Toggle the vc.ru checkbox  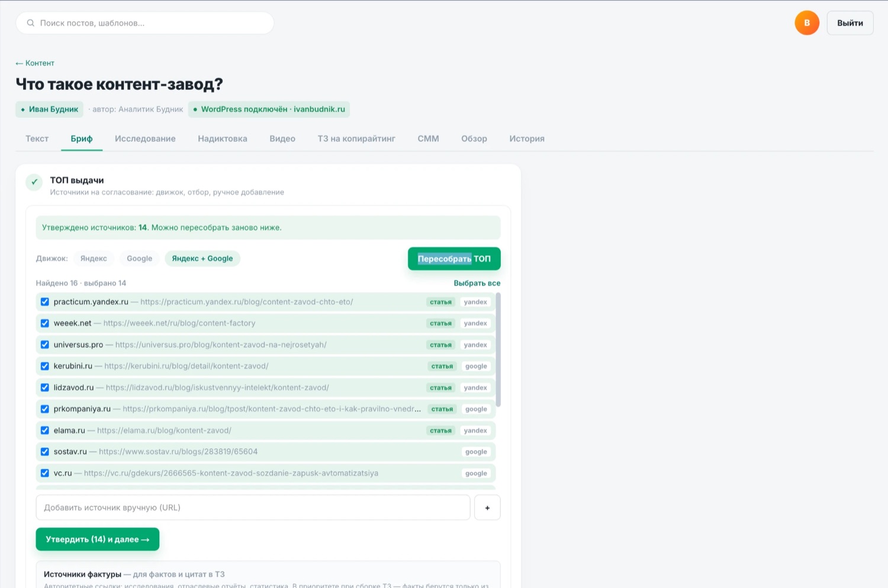coord(44,473)
